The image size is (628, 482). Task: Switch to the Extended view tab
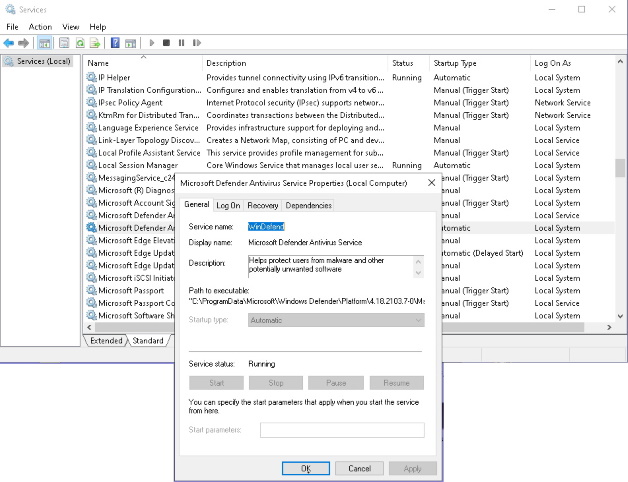tap(106, 341)
